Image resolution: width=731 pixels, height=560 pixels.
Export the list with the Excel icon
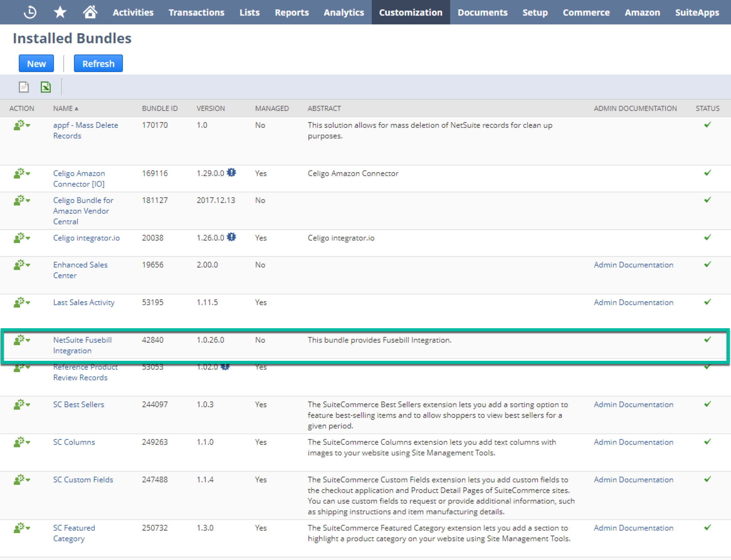click(46, 87)
